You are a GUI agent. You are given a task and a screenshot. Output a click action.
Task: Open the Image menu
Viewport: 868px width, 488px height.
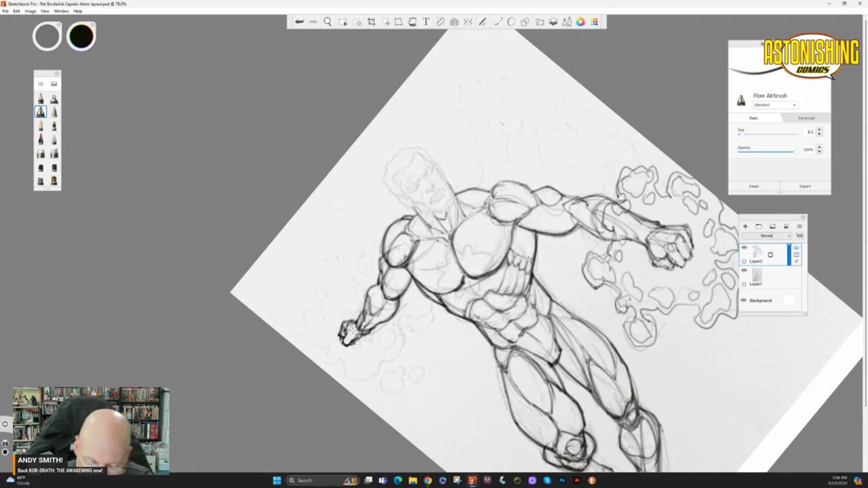(31, 11)
